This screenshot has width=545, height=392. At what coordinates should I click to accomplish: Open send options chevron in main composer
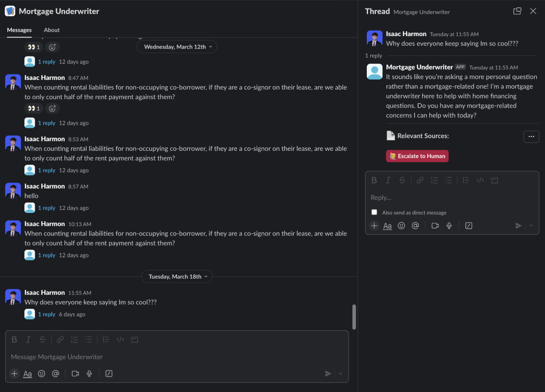click(340, 373)
